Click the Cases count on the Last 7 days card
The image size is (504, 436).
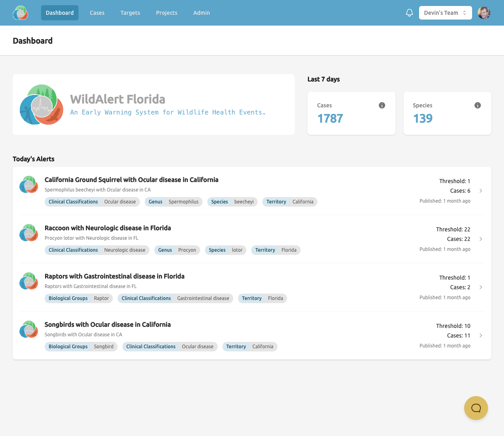click(330, 118)
